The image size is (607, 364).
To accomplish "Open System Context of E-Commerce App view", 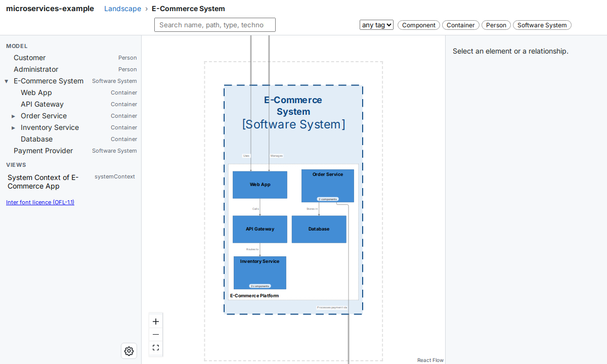I will [71, 181].
